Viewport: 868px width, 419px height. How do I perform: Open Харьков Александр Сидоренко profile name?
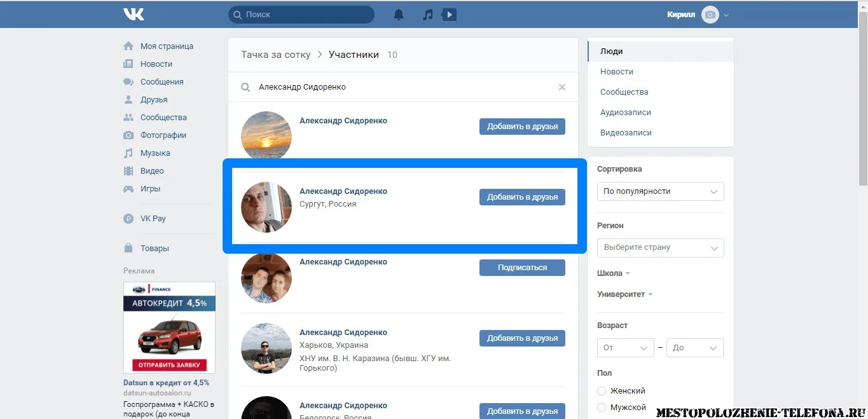tap(343, 333)
